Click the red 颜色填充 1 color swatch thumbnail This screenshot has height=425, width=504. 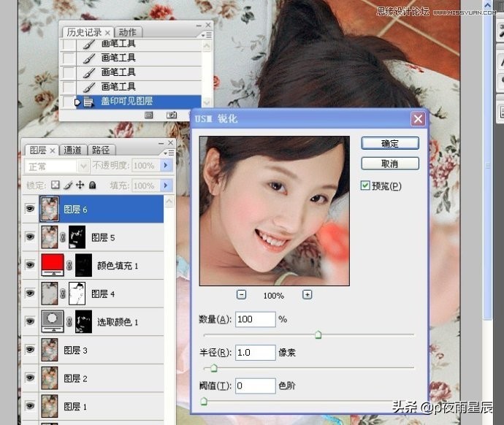[53, 265]
